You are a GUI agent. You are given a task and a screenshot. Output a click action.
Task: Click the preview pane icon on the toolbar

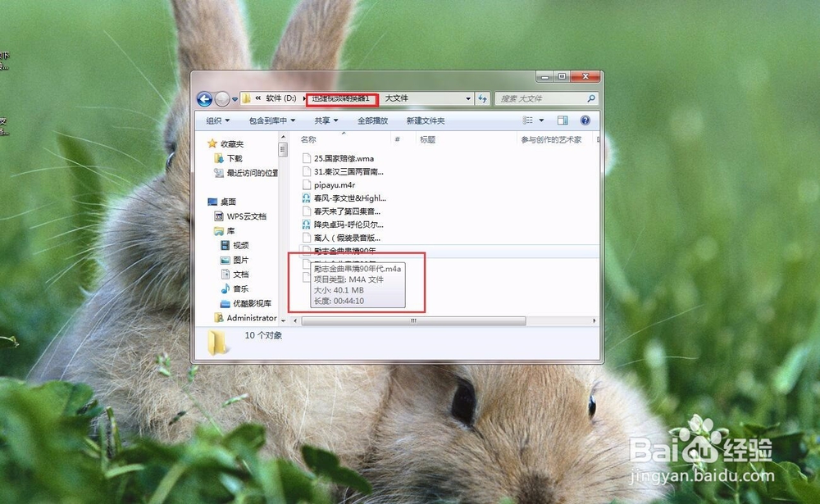coord(563,120)
